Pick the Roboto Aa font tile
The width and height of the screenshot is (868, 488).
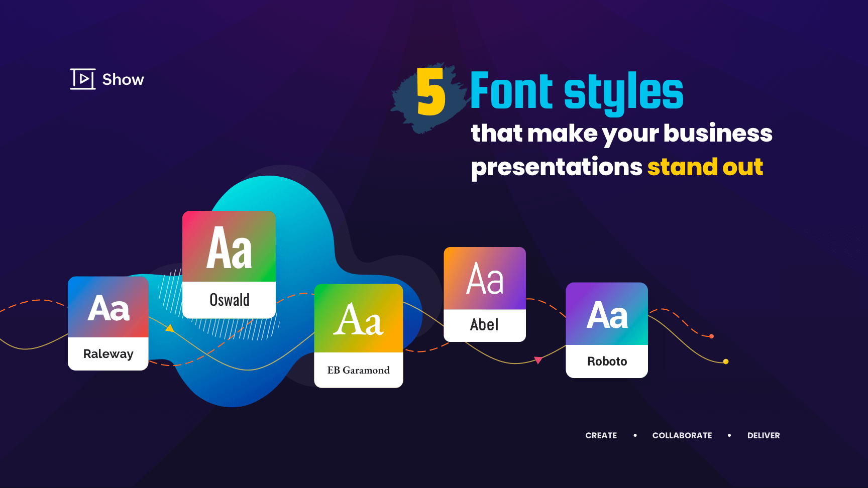tap(607, 314)
